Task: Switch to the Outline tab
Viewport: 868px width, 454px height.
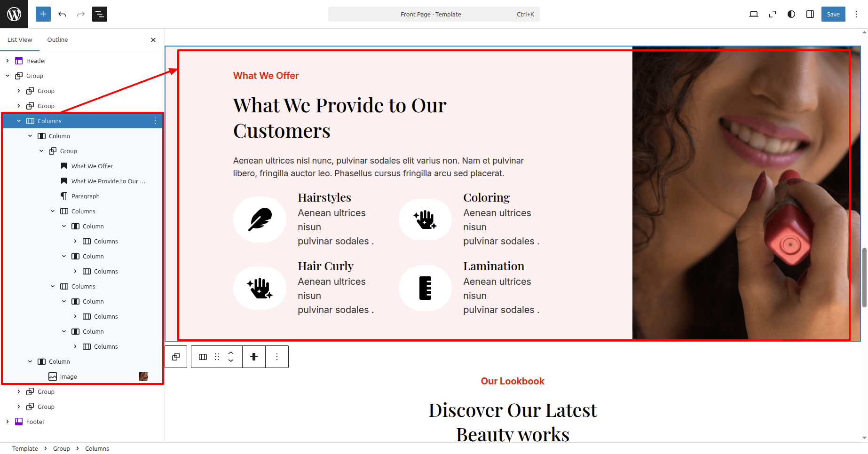Action: point(57,40)
